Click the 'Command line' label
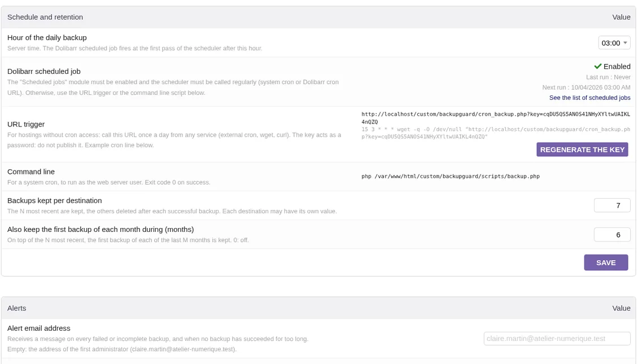Image resolution: width=638 pixels, height=364 pixels. tap(31, 172)
